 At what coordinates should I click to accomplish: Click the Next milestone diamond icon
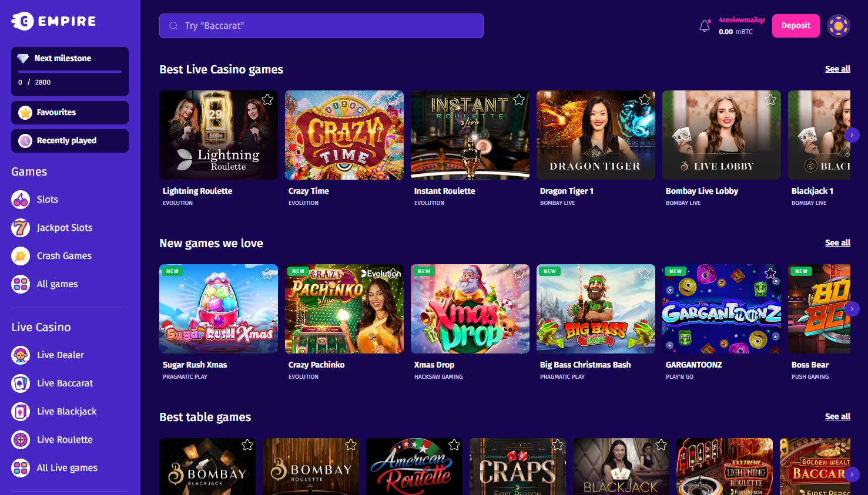pyautogui.click(x=23, y=59)
